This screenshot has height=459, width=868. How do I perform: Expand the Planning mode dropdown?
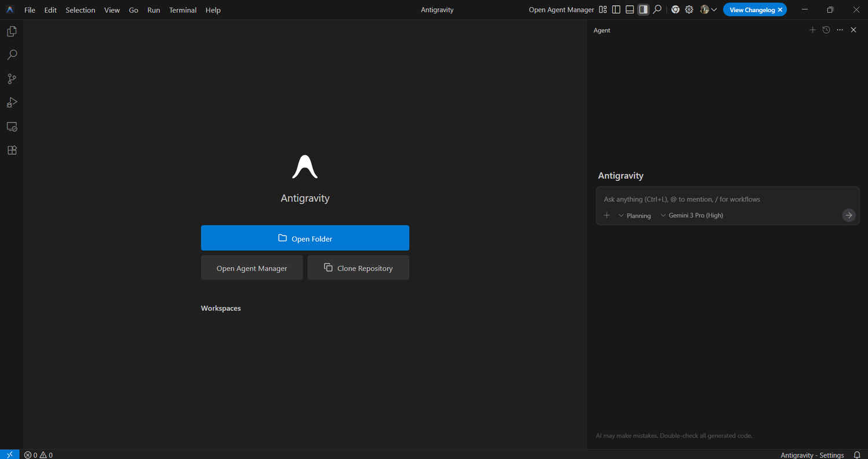(634, 216)
